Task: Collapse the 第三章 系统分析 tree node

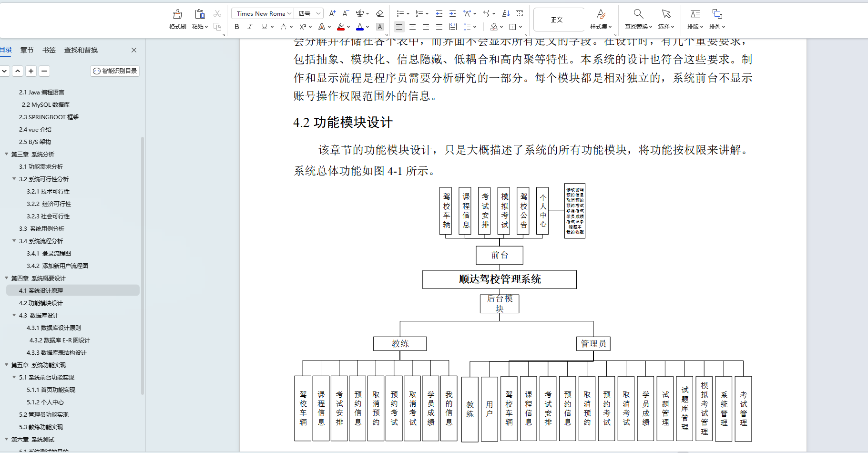Action: [x=6, y=154]
